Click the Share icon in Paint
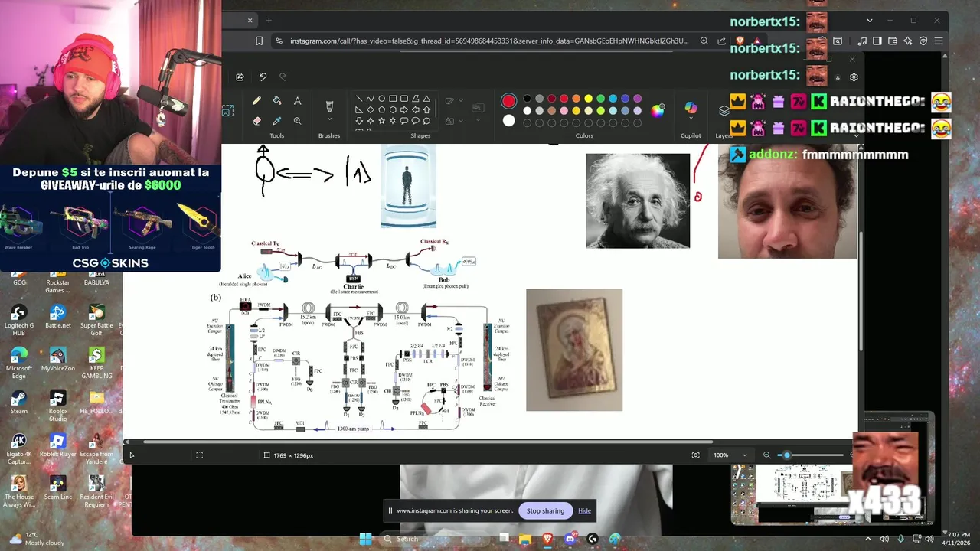The image size is (980, 551). point(240,77)
